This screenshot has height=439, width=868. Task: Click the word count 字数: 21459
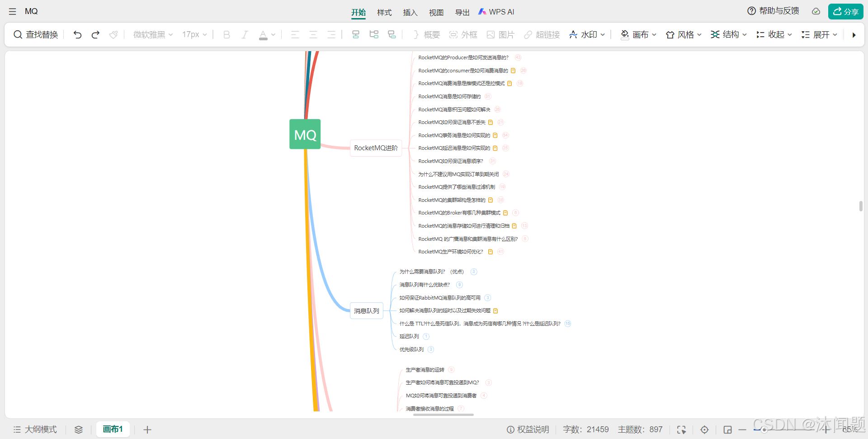586,429
